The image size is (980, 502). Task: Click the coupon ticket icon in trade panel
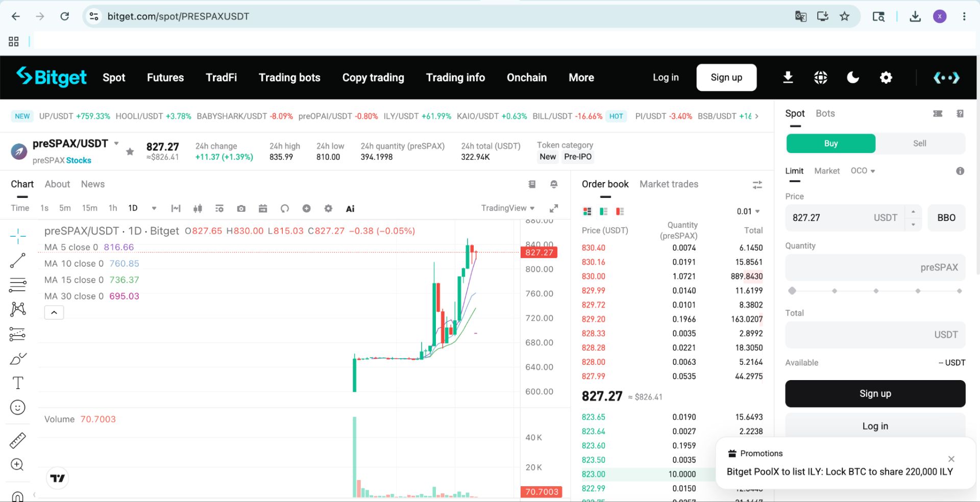click(938, 114)
